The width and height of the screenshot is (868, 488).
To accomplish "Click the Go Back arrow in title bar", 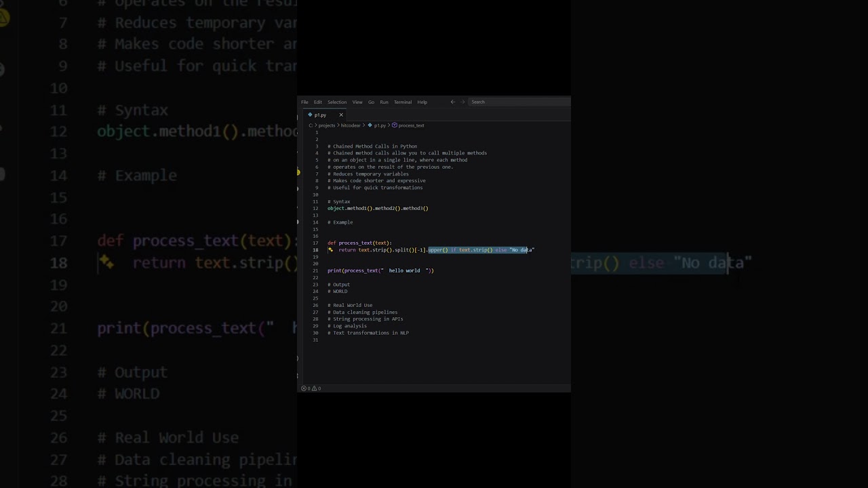I will (x=452, y=102).
